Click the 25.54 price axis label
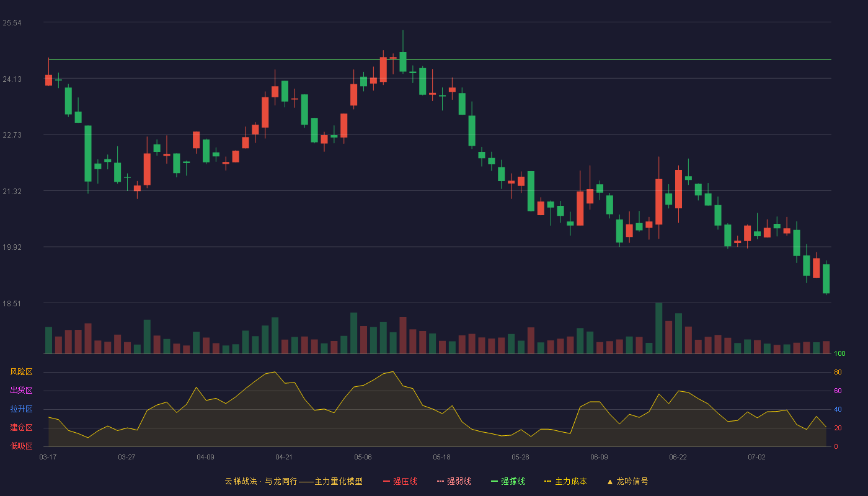Viewport: 868px width, 496px height. (x=12, y=23)
